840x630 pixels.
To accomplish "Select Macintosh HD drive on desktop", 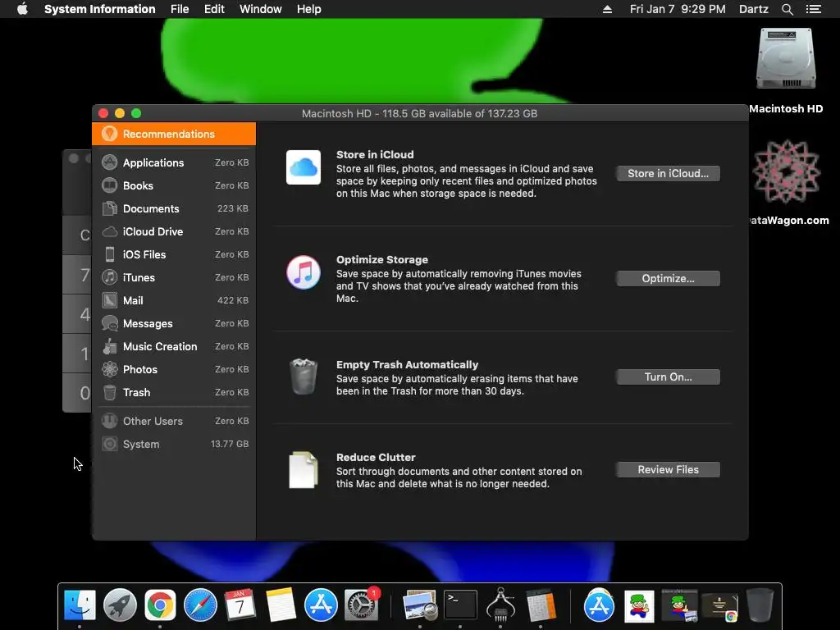I will (x=786, y=59).
